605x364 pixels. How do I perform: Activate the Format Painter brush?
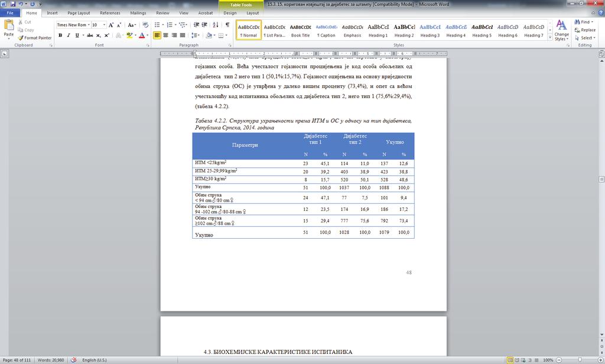point(34,38)
